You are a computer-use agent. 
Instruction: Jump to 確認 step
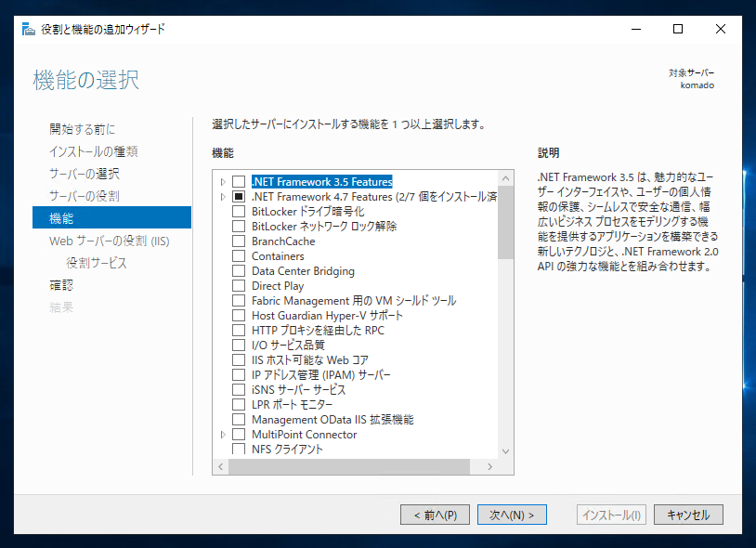click(x=61, y=285)
